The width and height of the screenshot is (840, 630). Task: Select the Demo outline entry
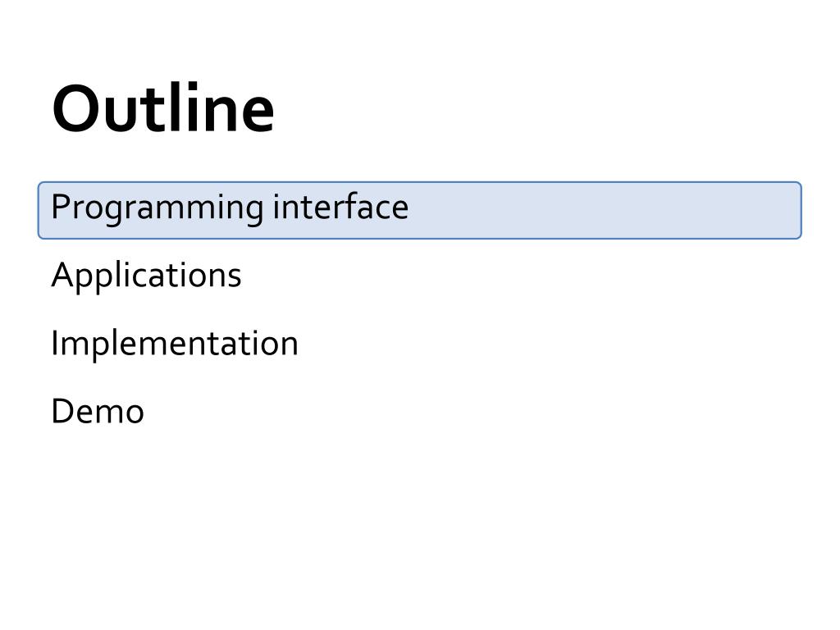pos(98,411)
